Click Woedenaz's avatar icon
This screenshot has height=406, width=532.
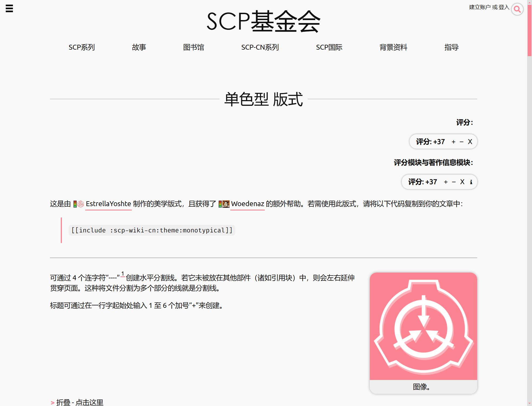coord(226,204)
